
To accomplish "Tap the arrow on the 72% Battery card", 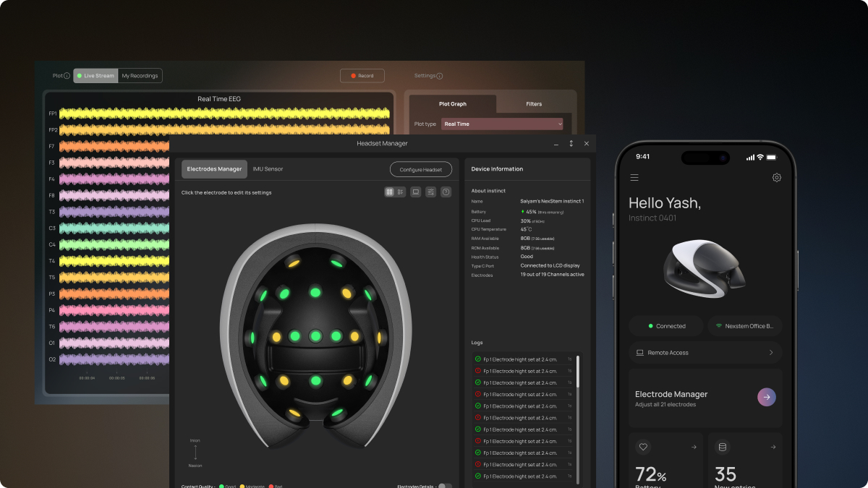I will pos(694,447).
